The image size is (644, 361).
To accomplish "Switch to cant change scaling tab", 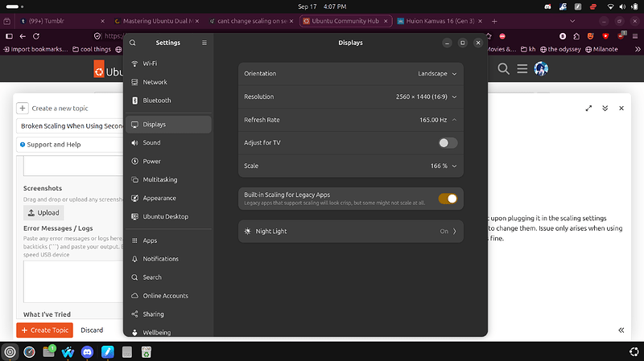I will point(251,21).
